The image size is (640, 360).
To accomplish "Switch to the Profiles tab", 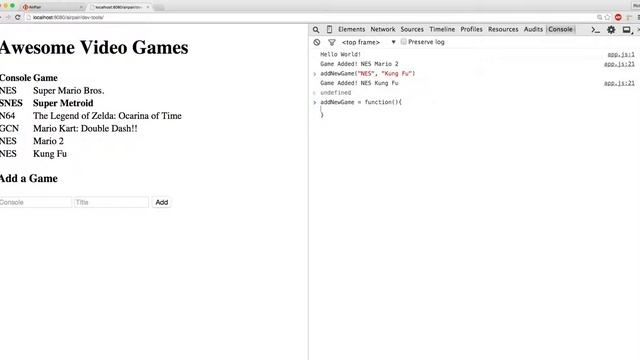I will click(x=471, y=29).
